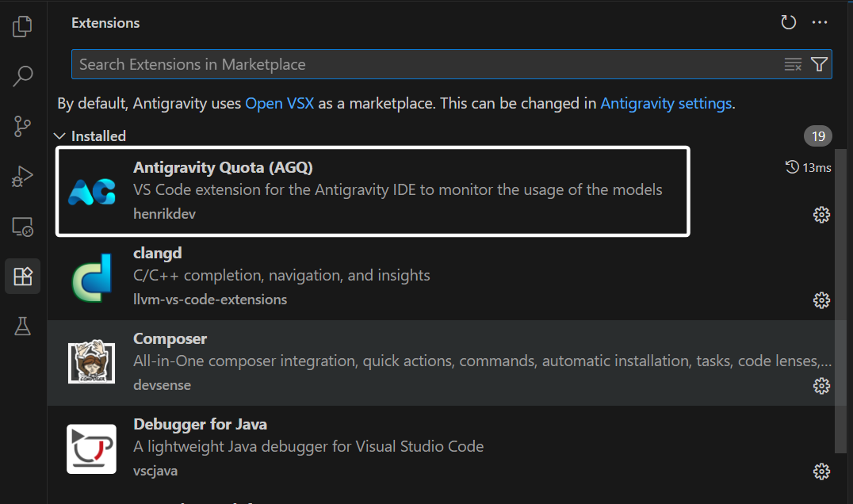
Task: Open the Antigravity settings link
Action: pos(666,104)
